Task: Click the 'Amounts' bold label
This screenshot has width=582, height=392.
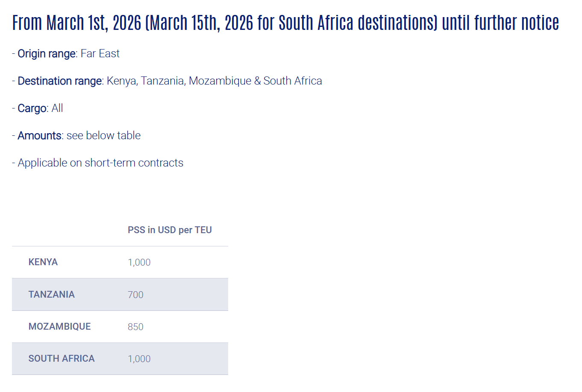Action: (40, 136)
